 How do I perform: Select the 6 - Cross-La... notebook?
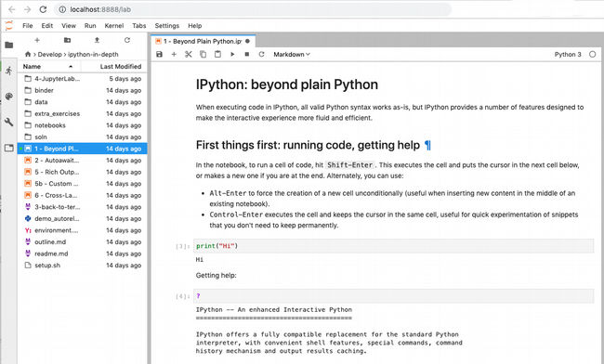coord(83,195)
